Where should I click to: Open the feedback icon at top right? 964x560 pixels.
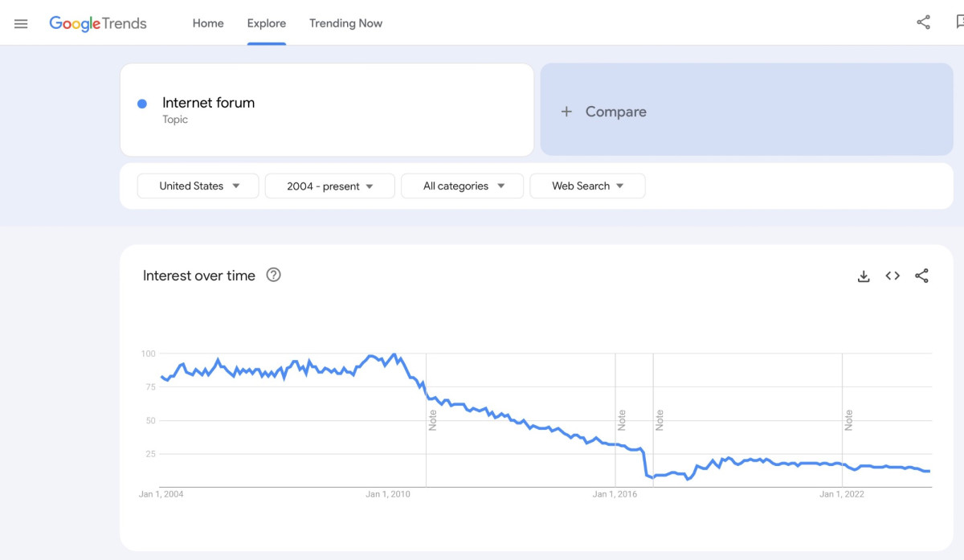coord(958,22)
